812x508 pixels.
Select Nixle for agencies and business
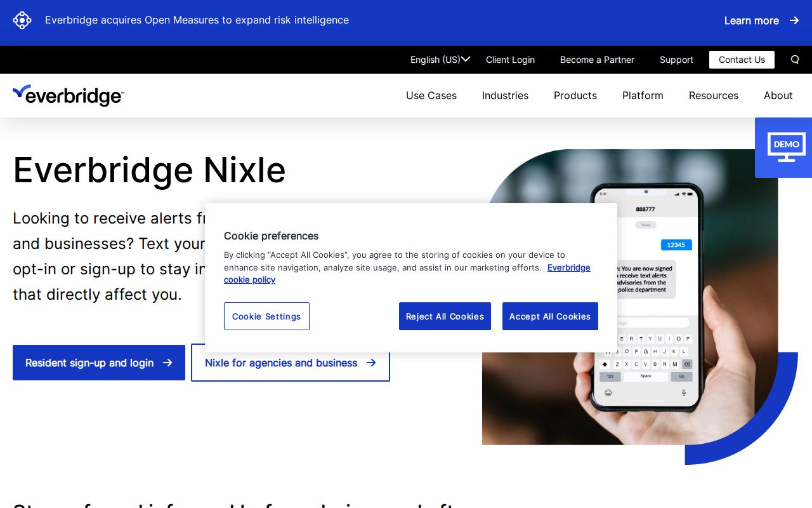click(x=291, y=363)
